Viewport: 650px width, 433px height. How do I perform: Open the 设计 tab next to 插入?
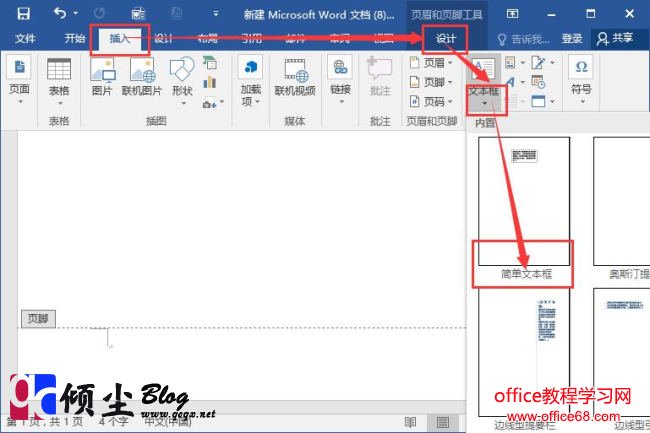click(163, 39)
